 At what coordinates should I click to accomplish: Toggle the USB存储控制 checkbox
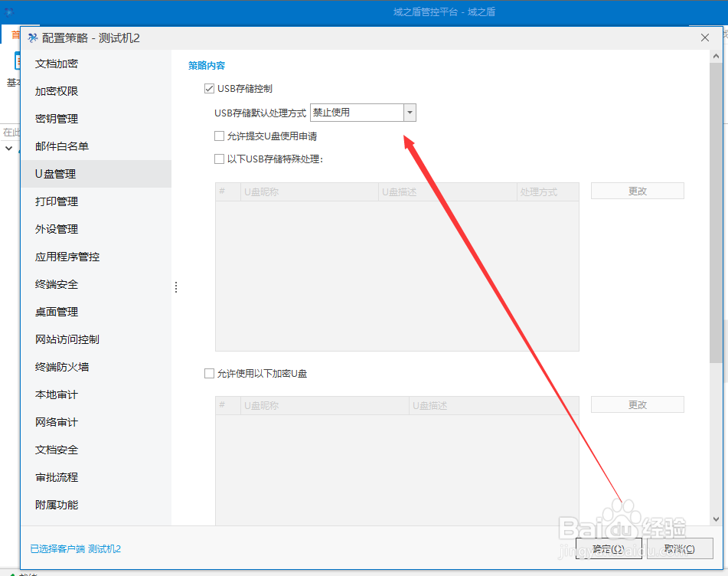coord(209,88)
